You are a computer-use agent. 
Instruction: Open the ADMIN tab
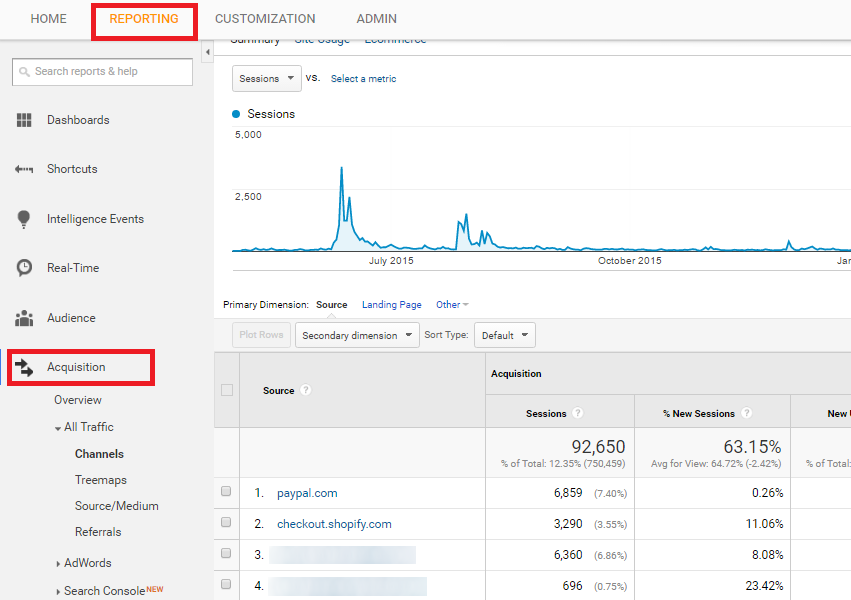(376, 18)
